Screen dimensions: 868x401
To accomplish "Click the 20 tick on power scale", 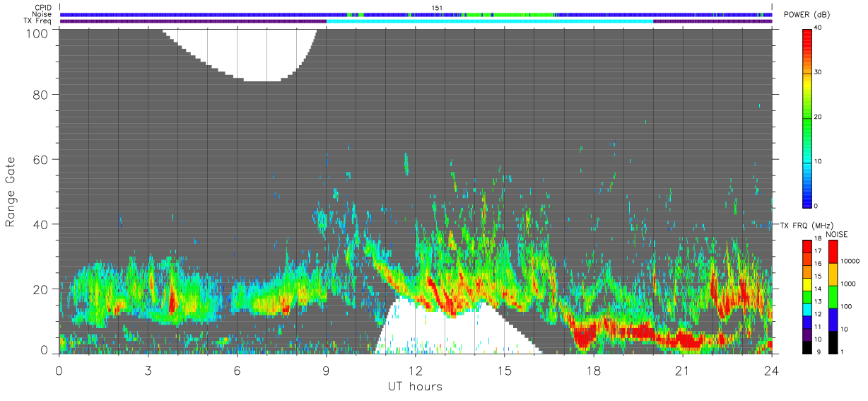I will pos(818,117).
